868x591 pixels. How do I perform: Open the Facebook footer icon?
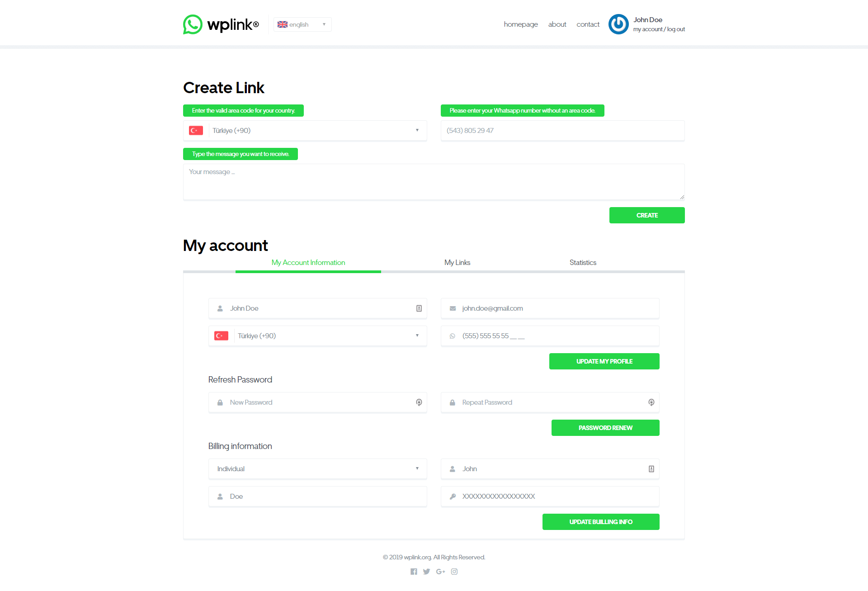pyautogui.click(x=414, y=572)
